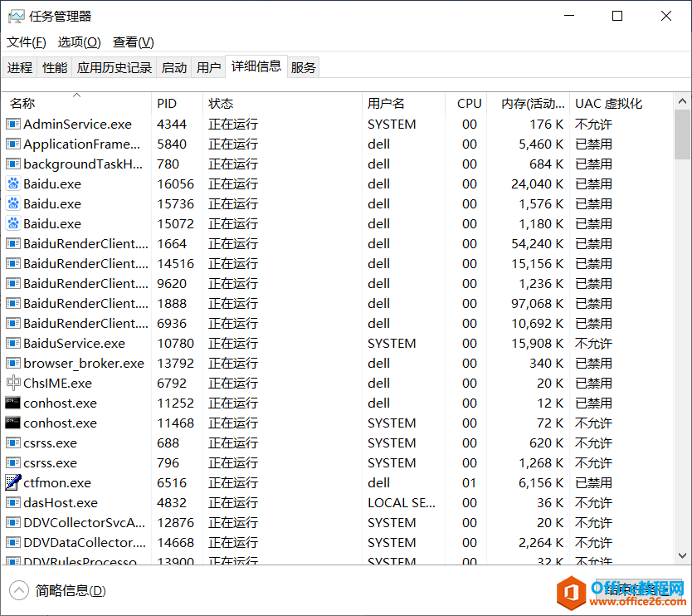Viewport: 692px width, 616px height.
Task: Open the 文件(F) menu
Action: (27, 42)
